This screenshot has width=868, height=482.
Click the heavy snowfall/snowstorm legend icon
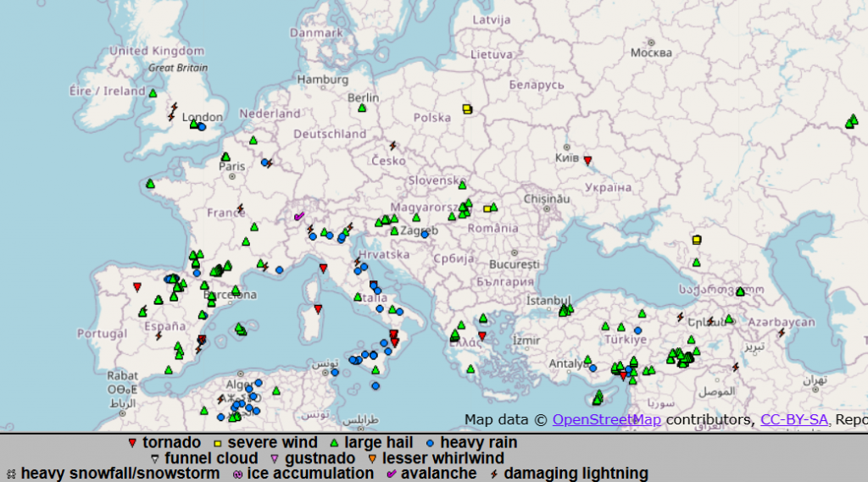(x=10, y=474)
